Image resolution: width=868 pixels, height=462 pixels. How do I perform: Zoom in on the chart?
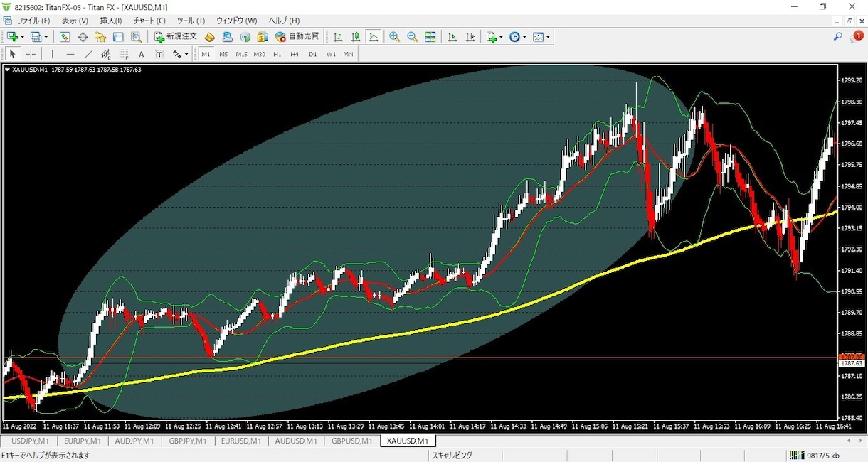[x=394, y=37]
